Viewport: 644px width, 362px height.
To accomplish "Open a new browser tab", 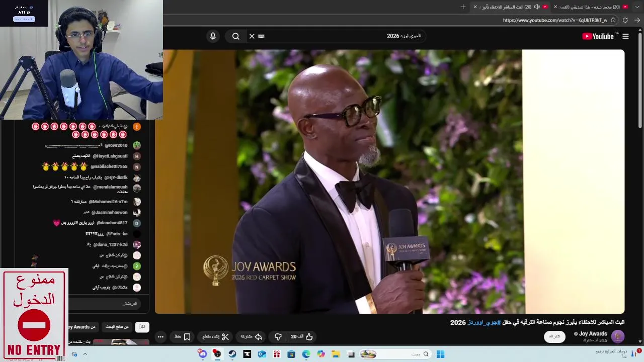I will [x=463, y=7].
